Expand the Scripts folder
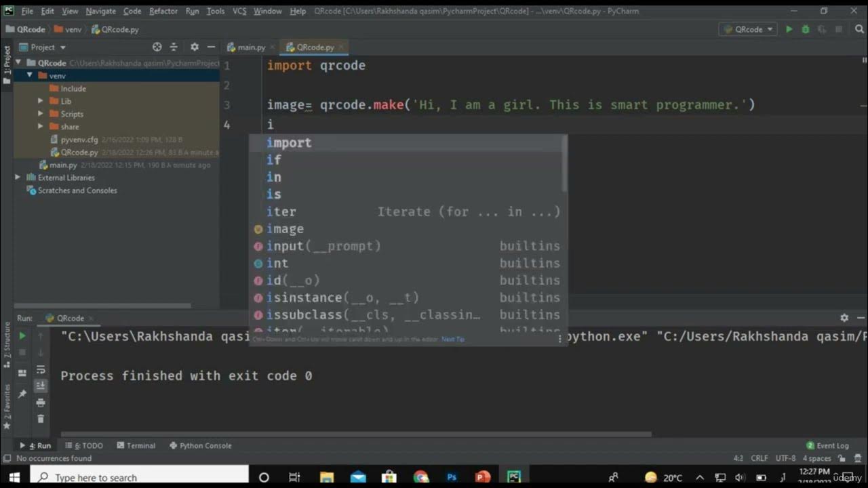Viewport: 868px width, 488px height. pyautogui.click(x=41, y=114)
